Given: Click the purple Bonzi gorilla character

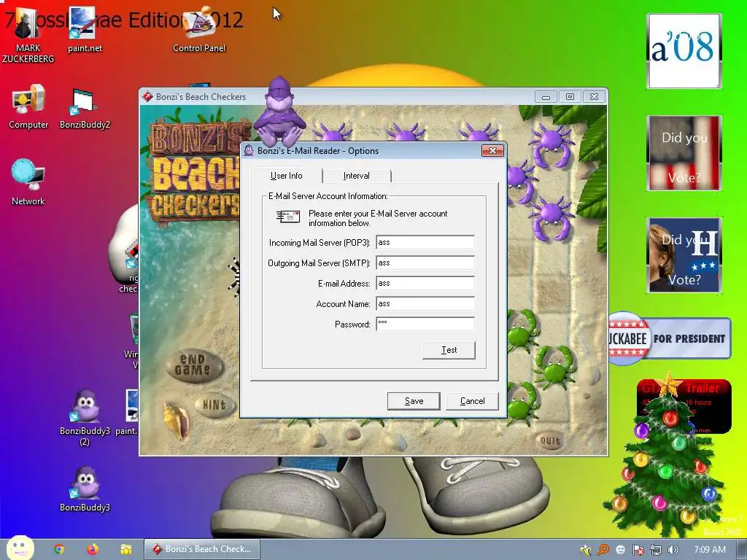Looking at the screenshot, I should coord(279,112).
